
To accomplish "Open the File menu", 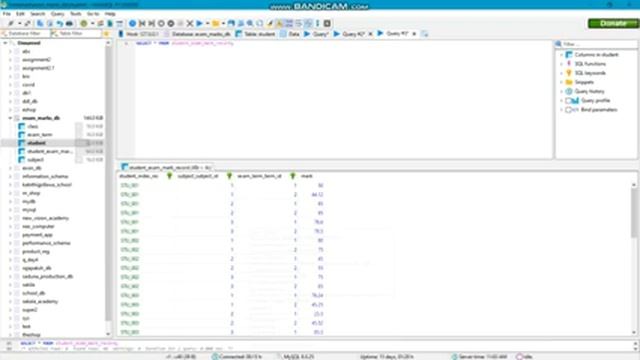I will coord(7,14).
